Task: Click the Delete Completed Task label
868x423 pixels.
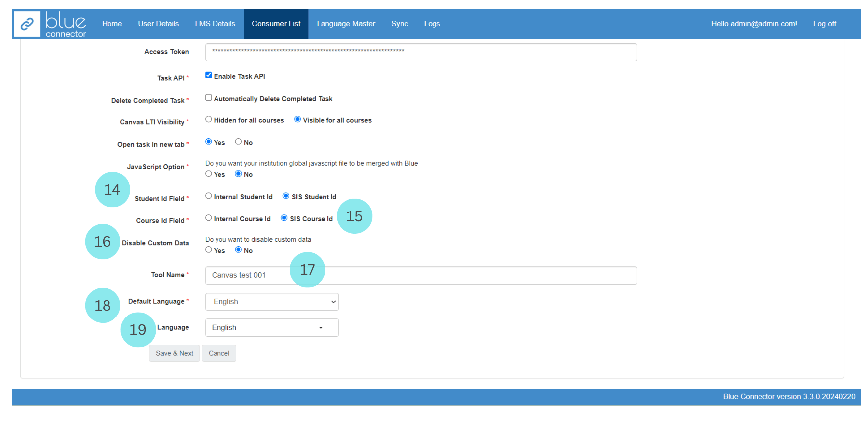Action: pyautogui.click(x=148, y=101)
